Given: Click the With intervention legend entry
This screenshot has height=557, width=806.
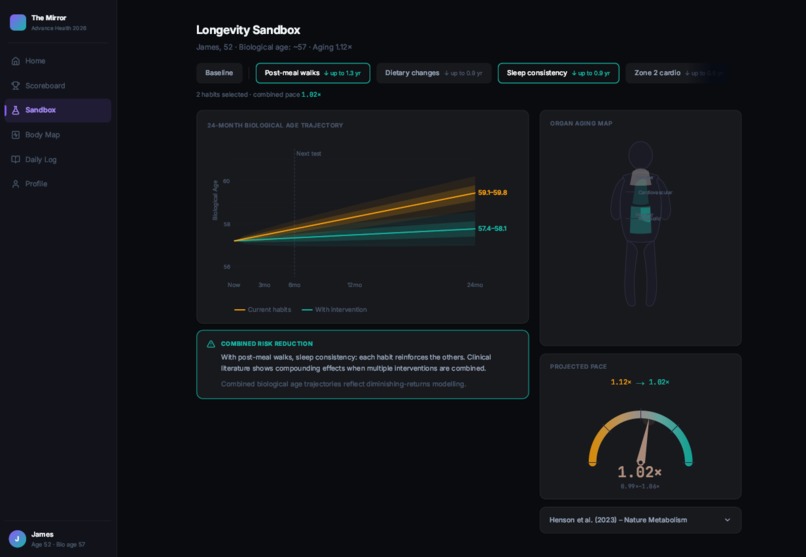Looking at the screenshot, I should (x=335, y=310).
